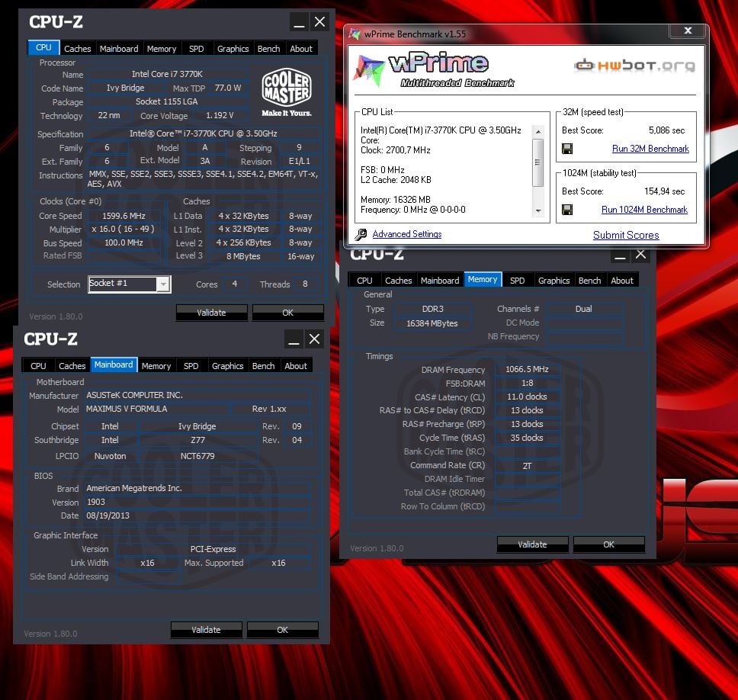Click the CAS# Latency value 11.0 clocks
Image resolution: width=738 pixels, height=700 pixels.
pyautogui.click(x=527, y=397)
